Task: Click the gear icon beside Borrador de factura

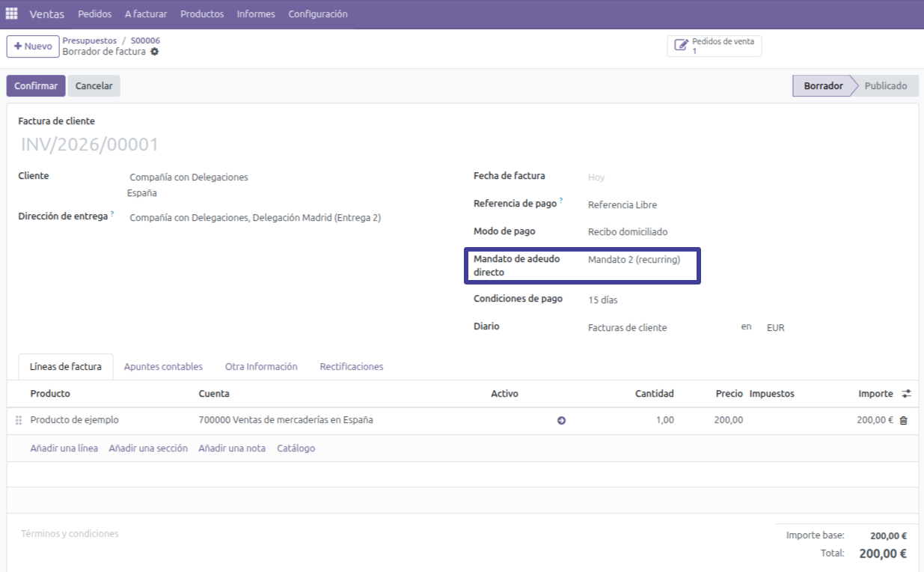Action: (155, 52)
